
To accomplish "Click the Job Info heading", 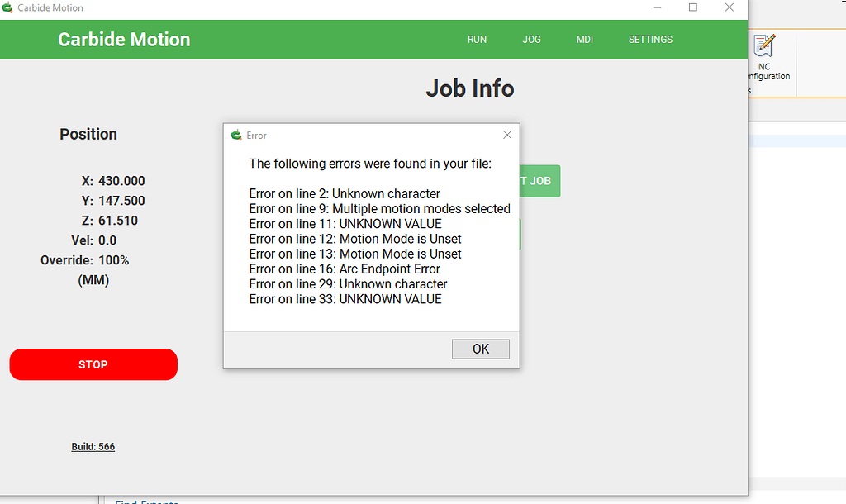I will point(469,88).
